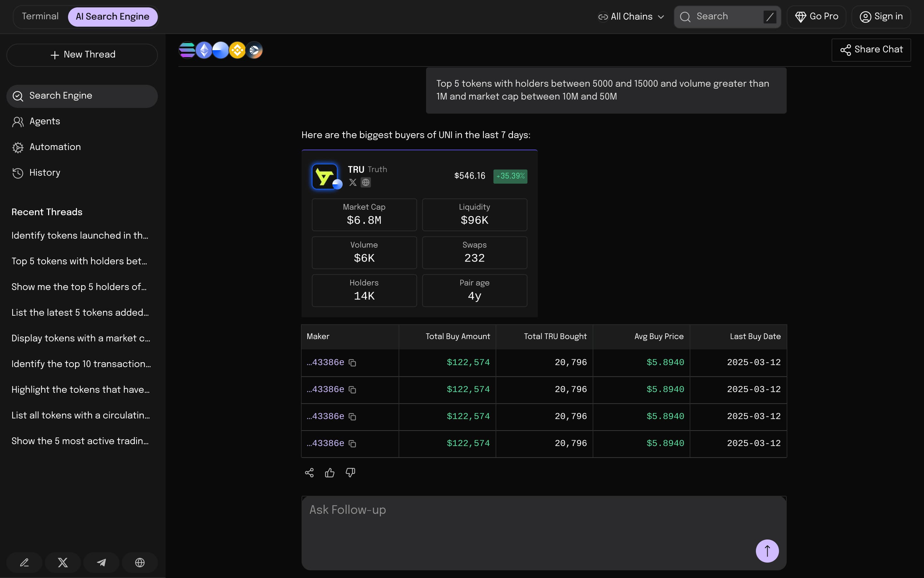Click the Ask Follow-up input box

[544, 533]
